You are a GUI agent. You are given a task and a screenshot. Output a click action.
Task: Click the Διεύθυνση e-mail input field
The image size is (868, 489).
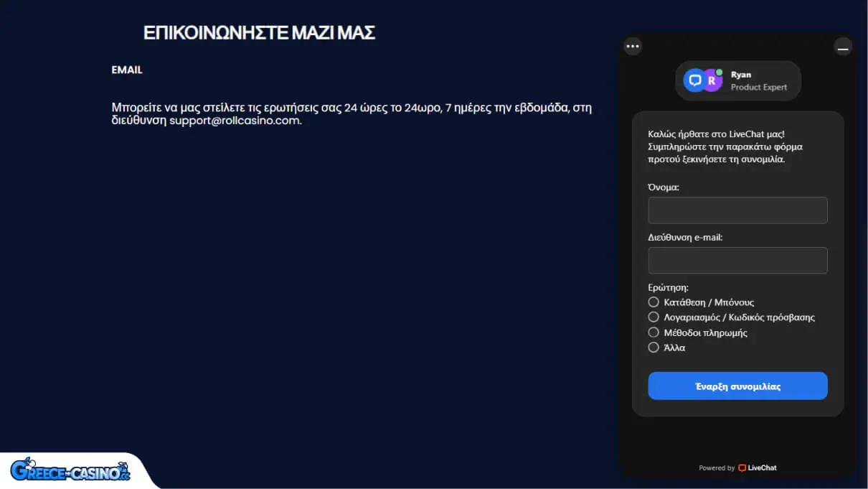737,261
